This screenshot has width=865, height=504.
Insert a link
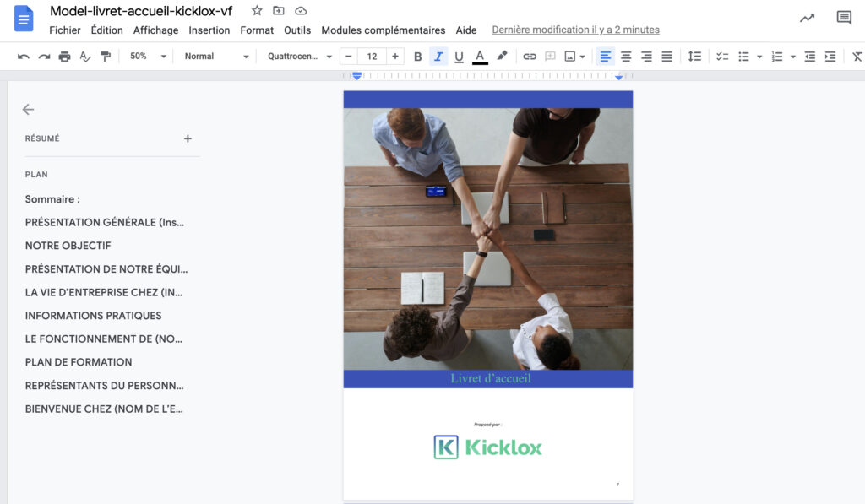[x=530, y=57]
